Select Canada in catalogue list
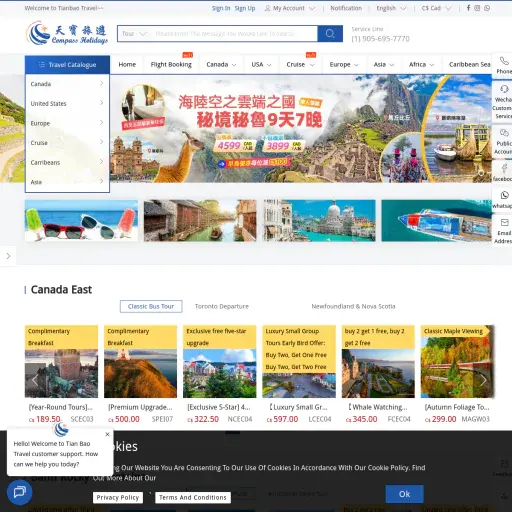 point(67,84)
